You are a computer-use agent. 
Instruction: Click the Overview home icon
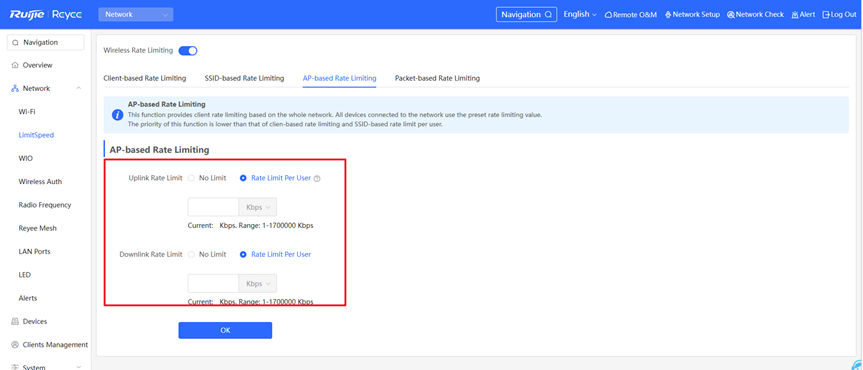[x=15, y=66]
